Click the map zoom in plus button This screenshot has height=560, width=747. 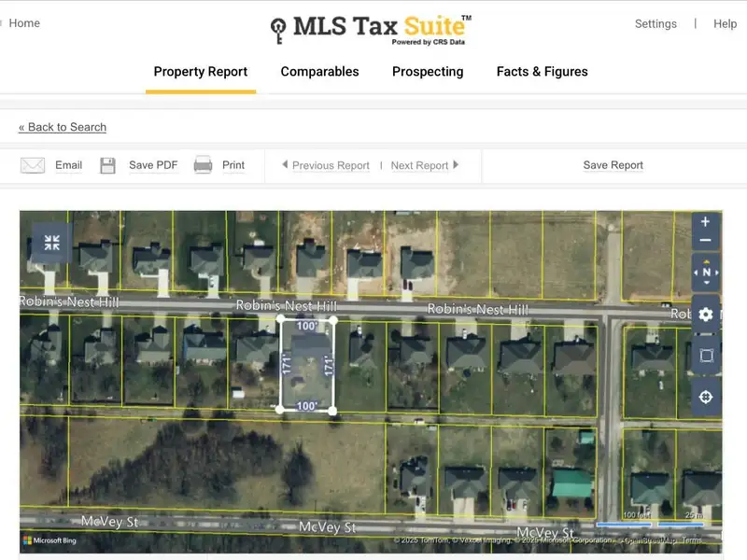705,222
